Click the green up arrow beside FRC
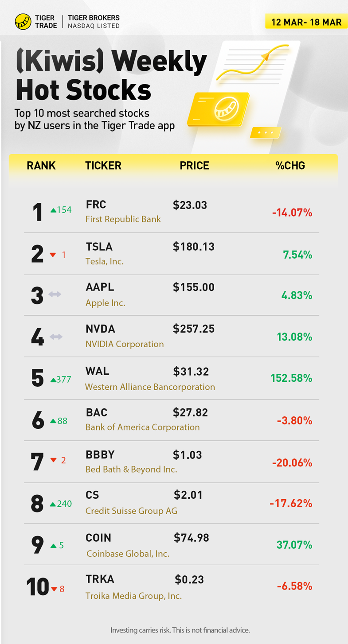348x644 pixels. 53,210
